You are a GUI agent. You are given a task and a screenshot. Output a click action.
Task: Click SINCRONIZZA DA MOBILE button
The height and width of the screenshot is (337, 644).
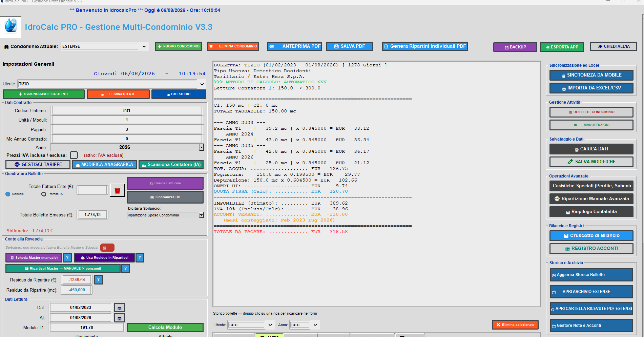pyautogui.click(x=591, y=75)
